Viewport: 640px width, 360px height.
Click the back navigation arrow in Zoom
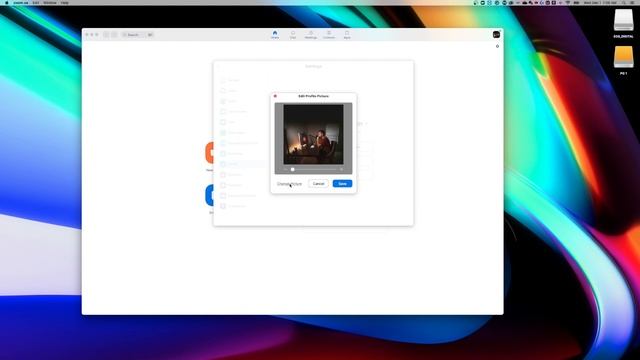point(106,35)
